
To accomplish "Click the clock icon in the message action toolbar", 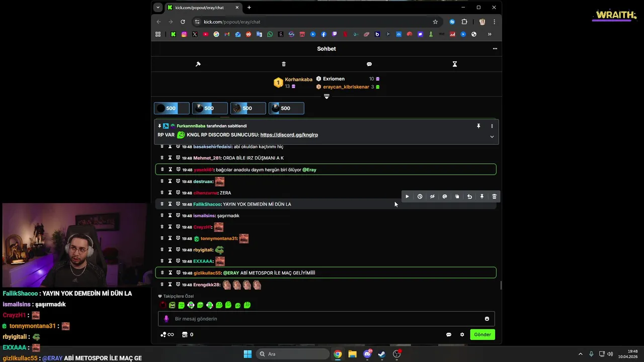I will pos(420,197).
